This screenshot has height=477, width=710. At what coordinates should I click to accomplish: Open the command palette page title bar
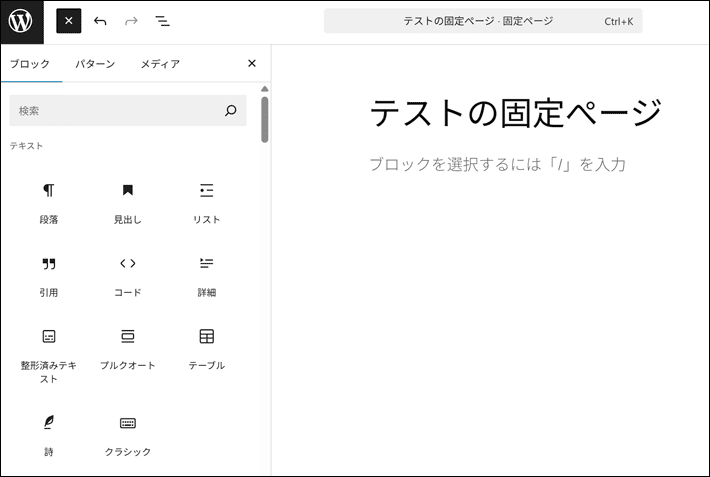click(483, 21)
